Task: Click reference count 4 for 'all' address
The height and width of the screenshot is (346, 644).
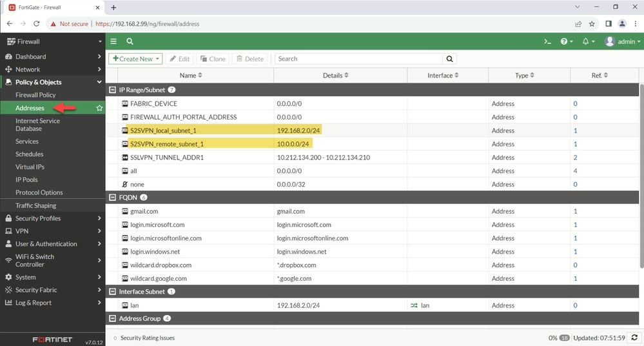Action: [x=575, y=171]
